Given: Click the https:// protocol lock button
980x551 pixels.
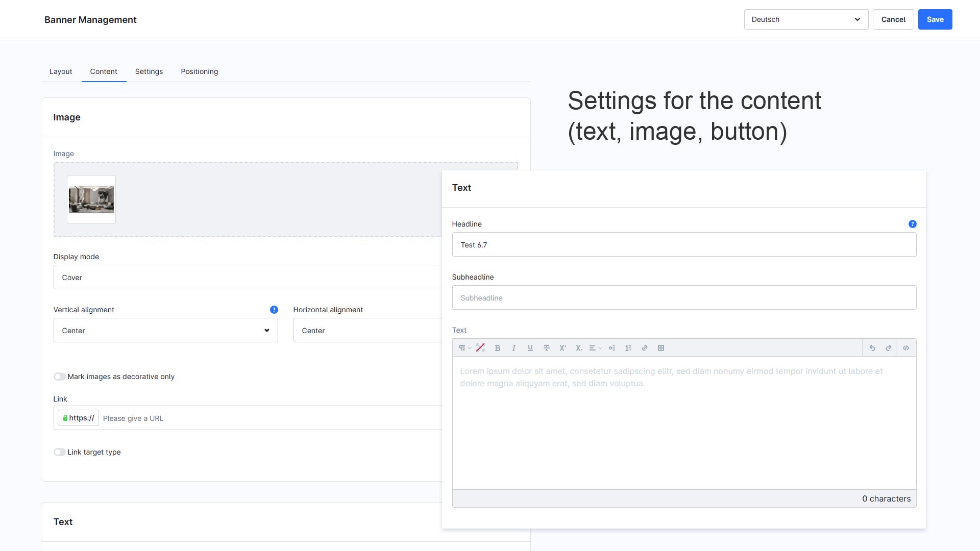Looking at the screenshot, I should pyautogui.click(x=78, y=418).
